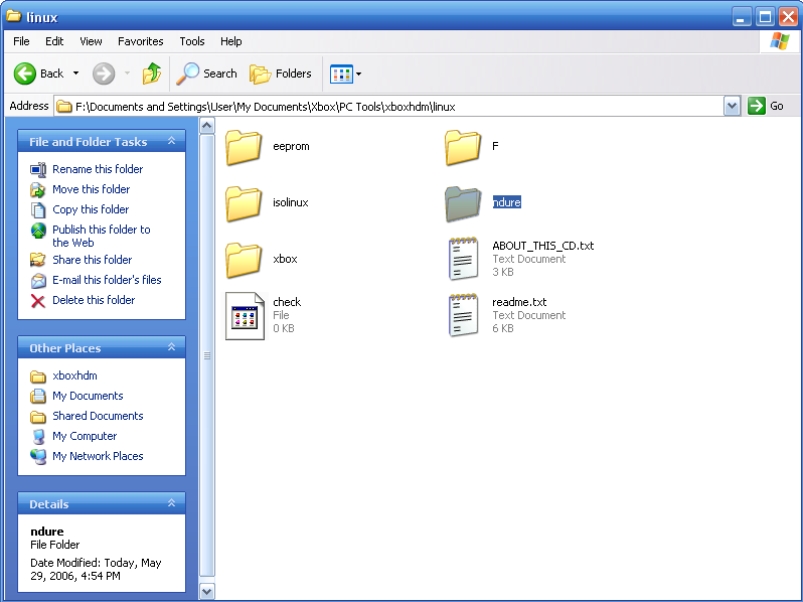Select the eeprom folder icon

tap(244, 147)
